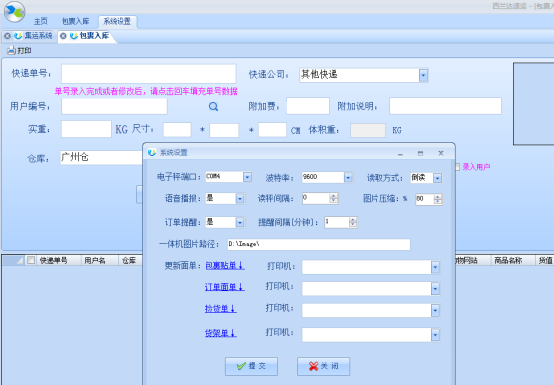This screenshot has width=554, height=385.
Task: Click the magnifier search icon beside 用户编号
Action: [213, 106]
